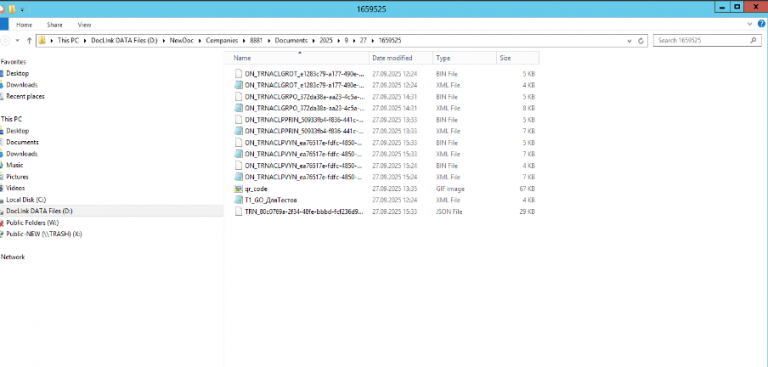768x367 pixels.
Task: Click the T1_GO_ДляТестов XML file icon
Action: [238, 200]
